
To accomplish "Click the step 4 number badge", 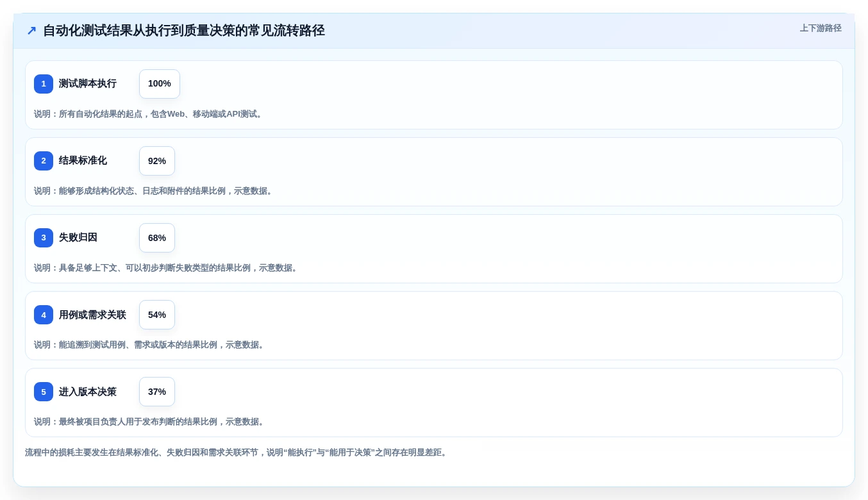I will point(44,315).
